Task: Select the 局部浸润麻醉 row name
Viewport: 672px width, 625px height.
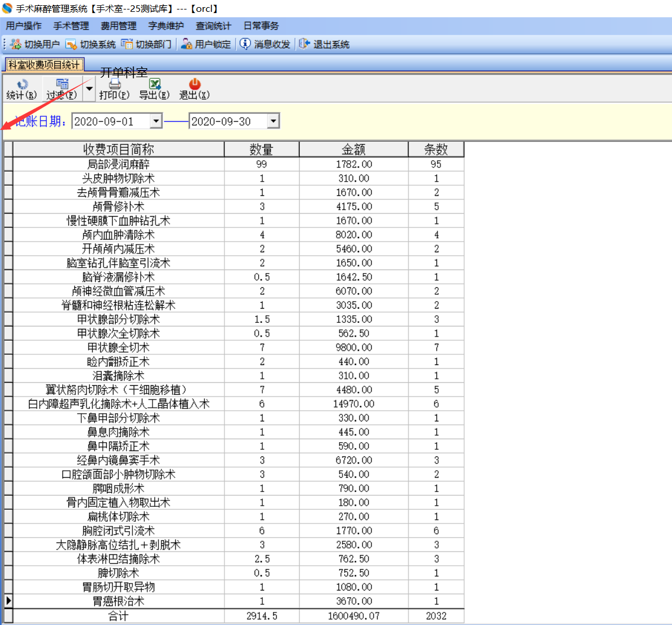Action: (x=119, y=164)
